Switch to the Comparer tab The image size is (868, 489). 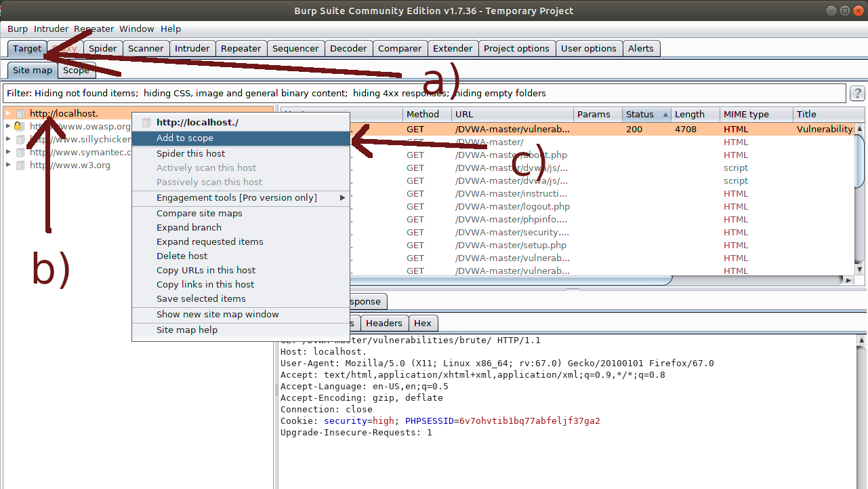click(x=400, y=49)
